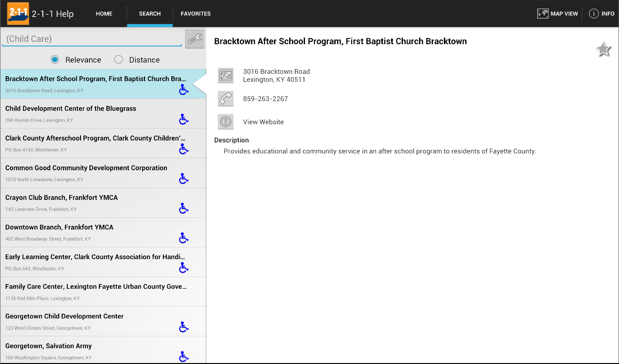Open Downtown Branch, Frankfort YMCA
The height and width of the screenshot is (364, 619).
point(103,232)
